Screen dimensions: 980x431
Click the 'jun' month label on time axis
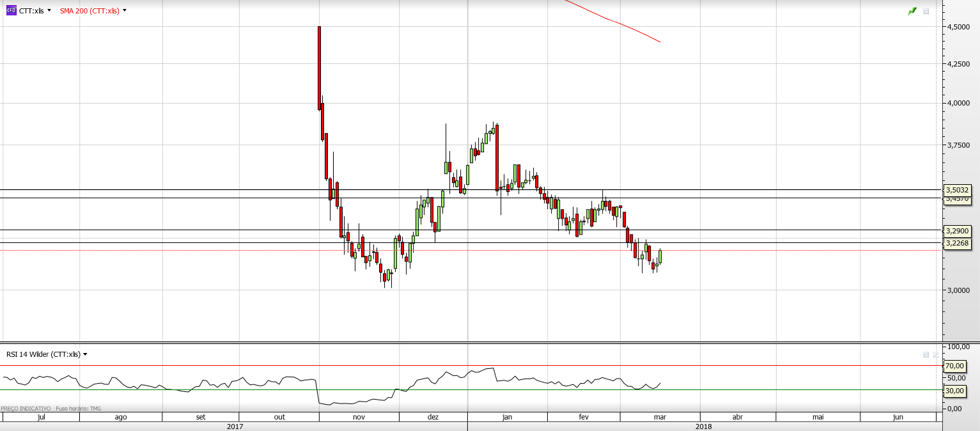[898, 417]
